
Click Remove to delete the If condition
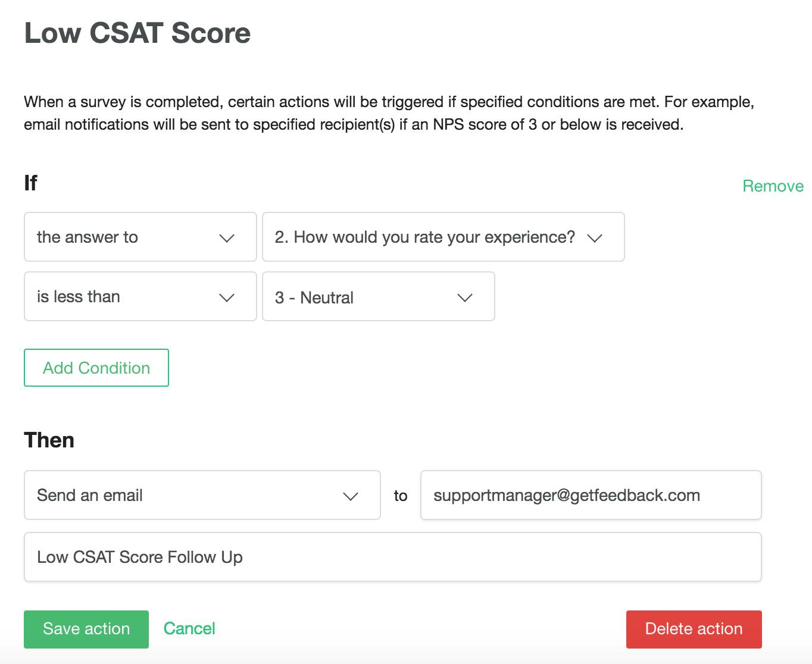[773, 186]
